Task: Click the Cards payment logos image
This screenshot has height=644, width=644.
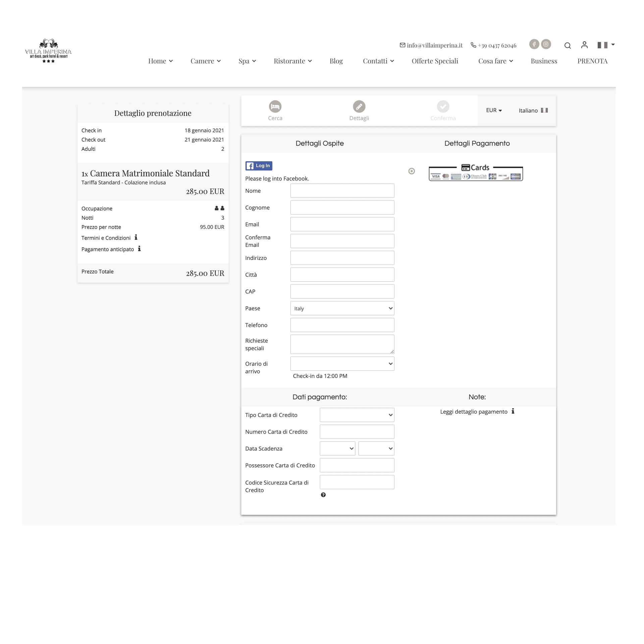Action: (x=476, y=172)
